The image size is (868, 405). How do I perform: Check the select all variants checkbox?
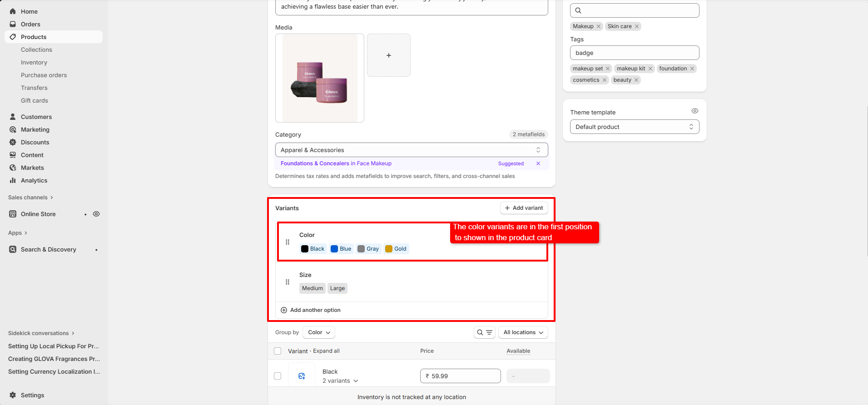click(x=278, y=351)
